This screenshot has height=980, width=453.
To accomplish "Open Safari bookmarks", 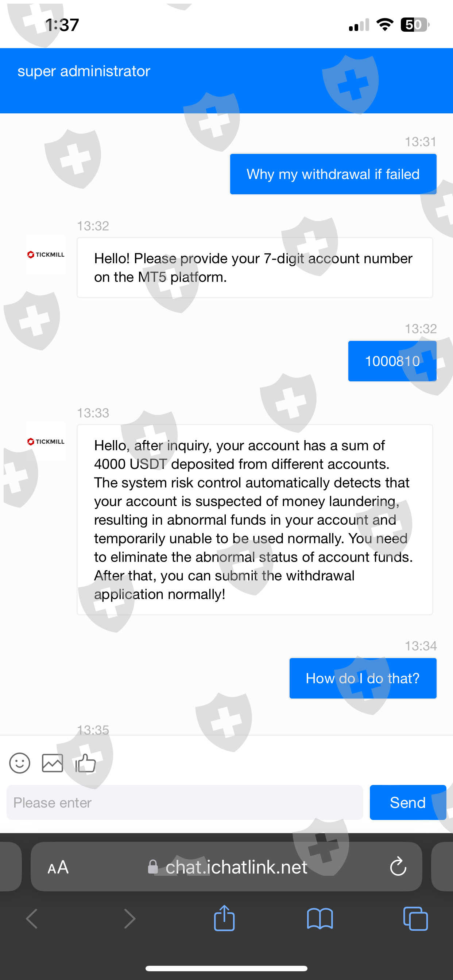I will pos(320,919).
